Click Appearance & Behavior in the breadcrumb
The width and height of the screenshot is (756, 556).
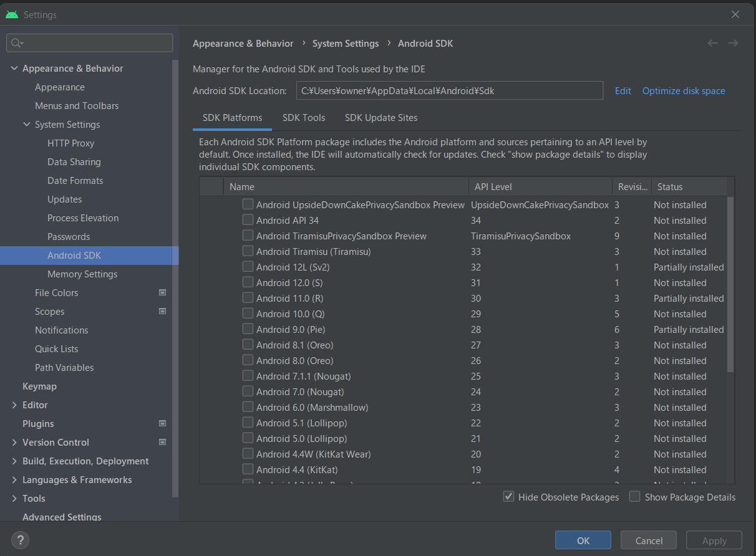click(x=243, y=44)
